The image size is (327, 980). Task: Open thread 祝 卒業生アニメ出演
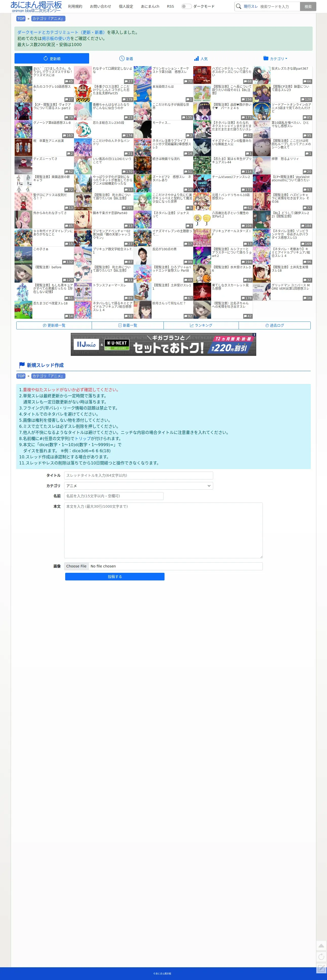(48, 141)
